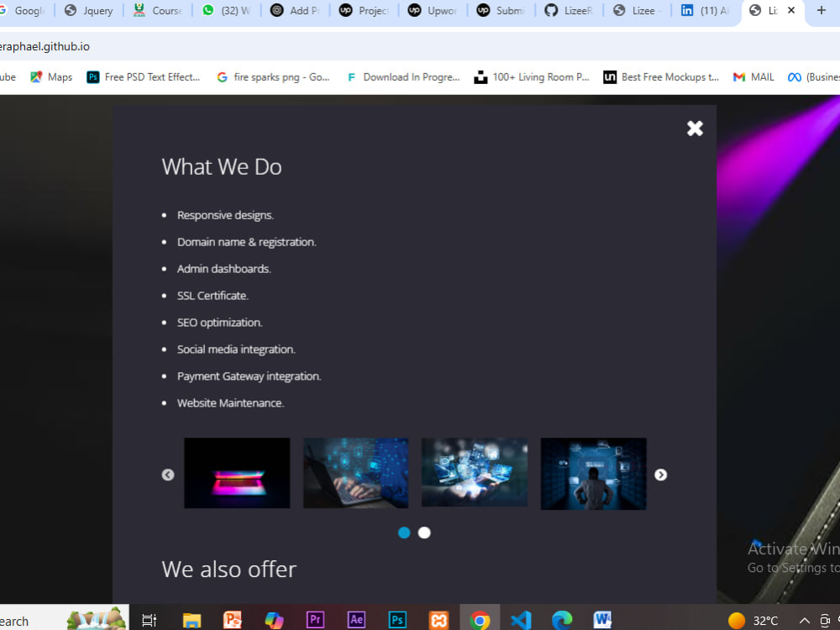Screen dimensions: 840x630
Task: Launch After Effects from the taskbar
Action: [356, 621]
